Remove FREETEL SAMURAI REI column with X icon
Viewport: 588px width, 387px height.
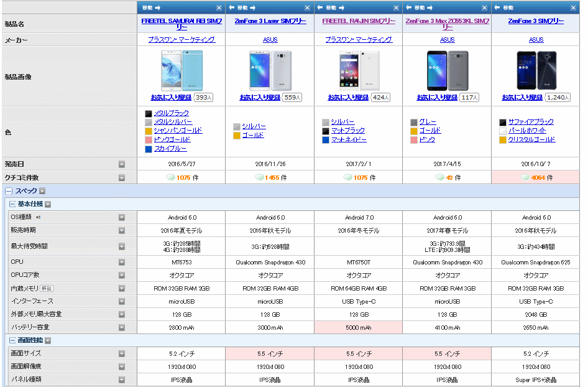219,8
